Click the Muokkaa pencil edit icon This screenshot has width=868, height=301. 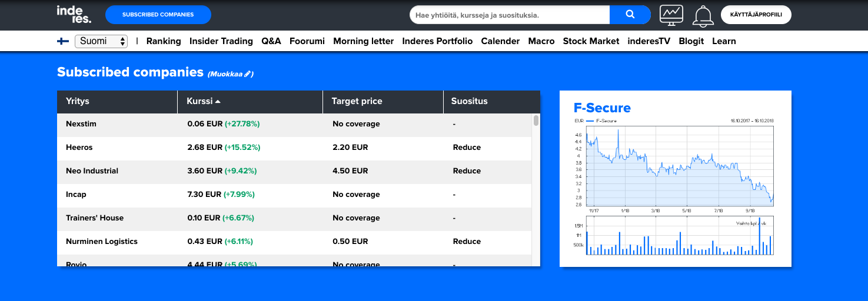(248, 74)
